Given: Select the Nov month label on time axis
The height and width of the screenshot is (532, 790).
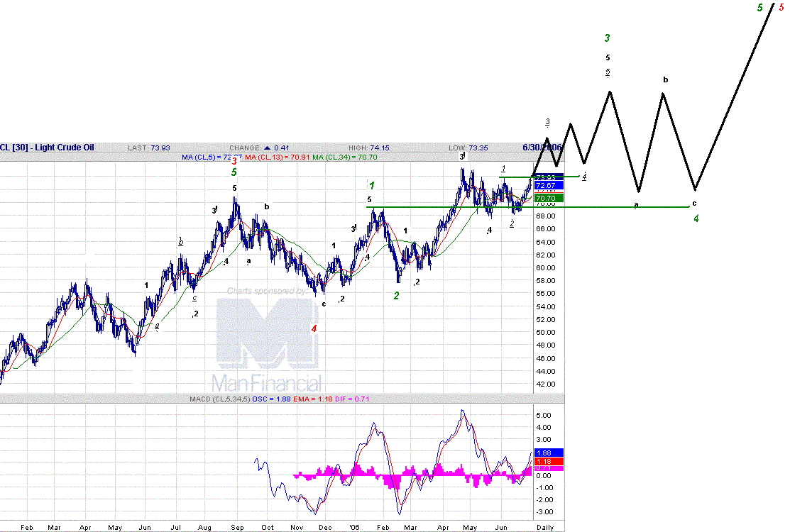Looking at the screenshot, I should click(297, 528).
